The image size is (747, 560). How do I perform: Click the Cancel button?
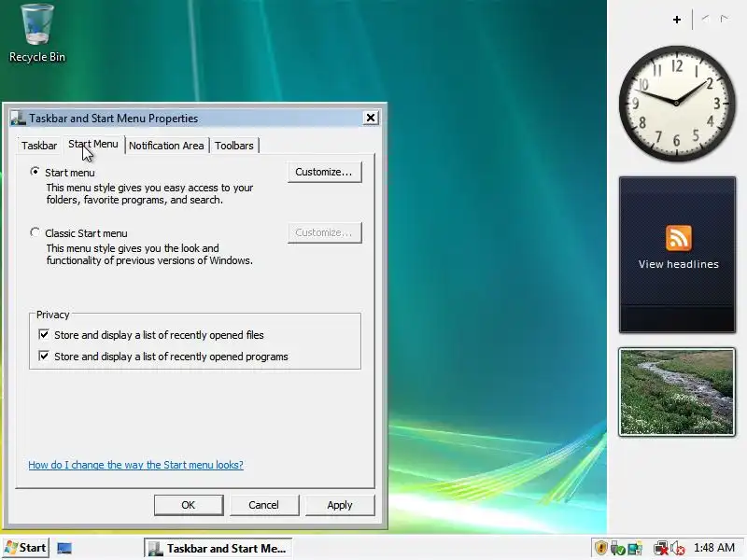[x=263, y=505]
